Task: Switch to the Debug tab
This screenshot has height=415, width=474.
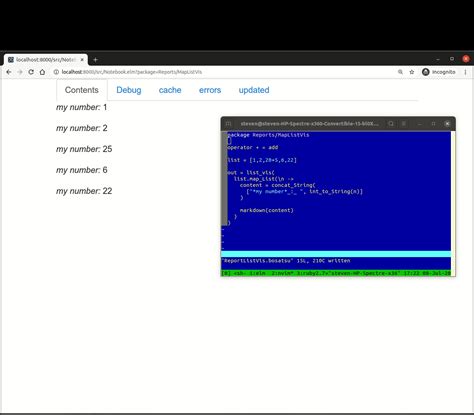Action: [129, 90]
